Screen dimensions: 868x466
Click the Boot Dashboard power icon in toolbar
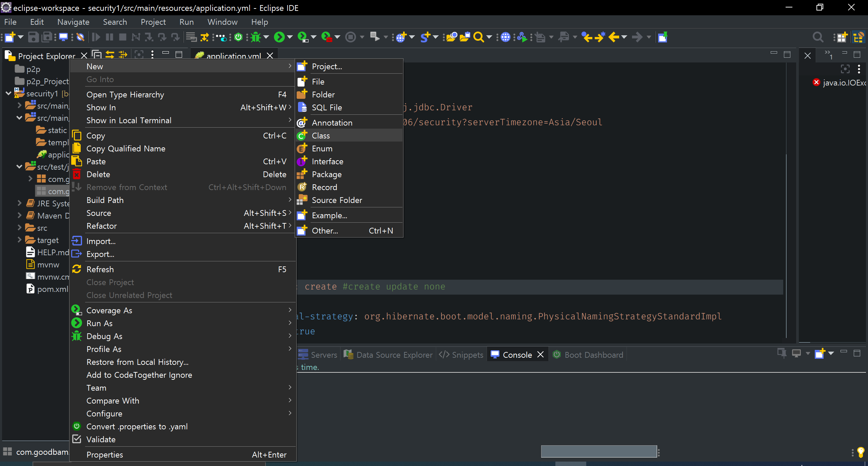[x=238, y=37]
